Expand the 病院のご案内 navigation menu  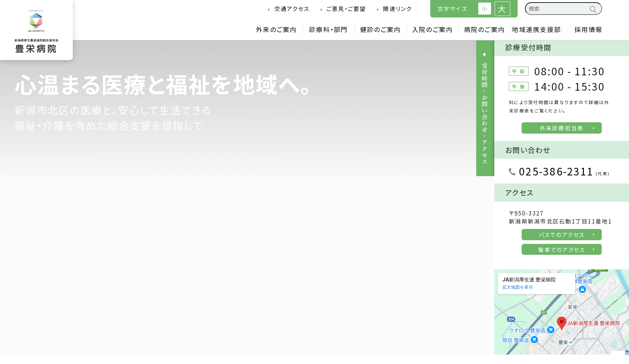pos(484,29)
